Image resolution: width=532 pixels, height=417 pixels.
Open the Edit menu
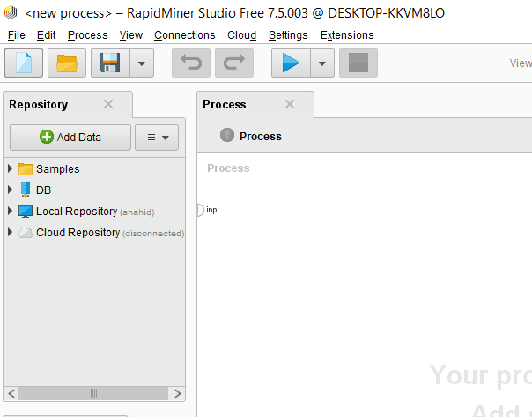pos(46,35)
